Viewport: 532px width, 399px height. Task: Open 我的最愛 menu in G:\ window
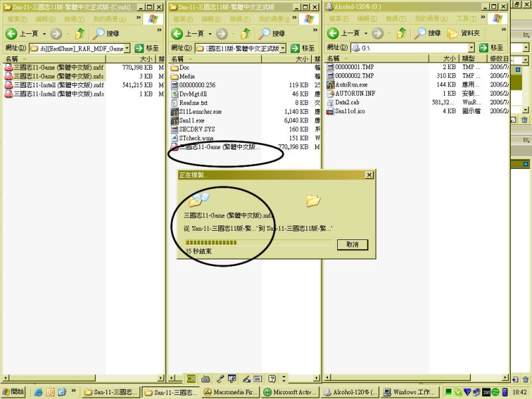pyautogui.click(x=431, y=19)
